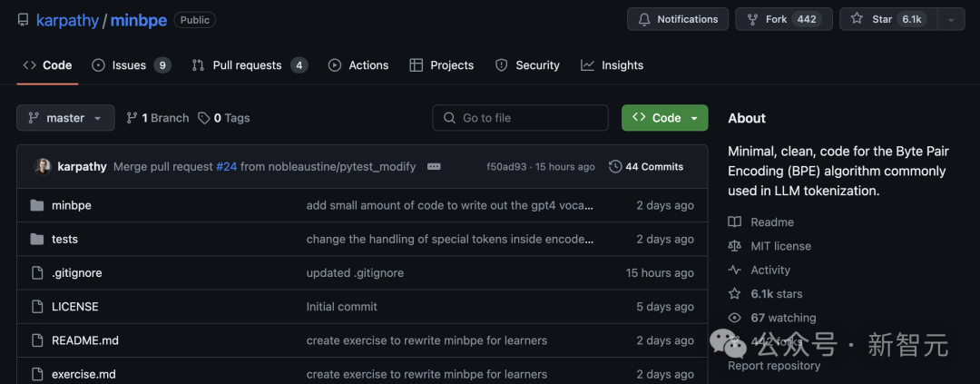This screenshot has height=384, width=980.
Task: Open commit 'add small amount of code' message
Action: point(450,205)
